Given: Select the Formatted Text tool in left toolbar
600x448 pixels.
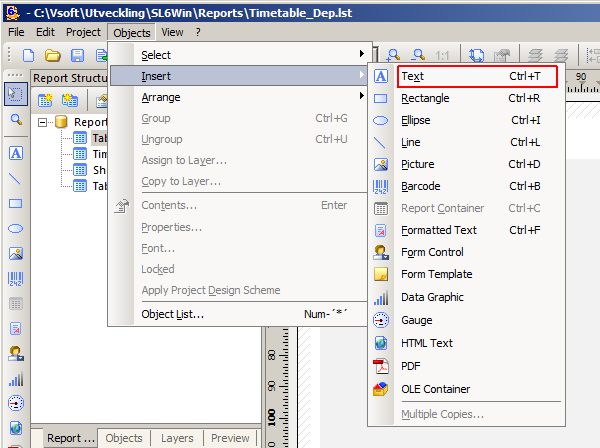Looking at the screenshot, I should pos(16,329).
